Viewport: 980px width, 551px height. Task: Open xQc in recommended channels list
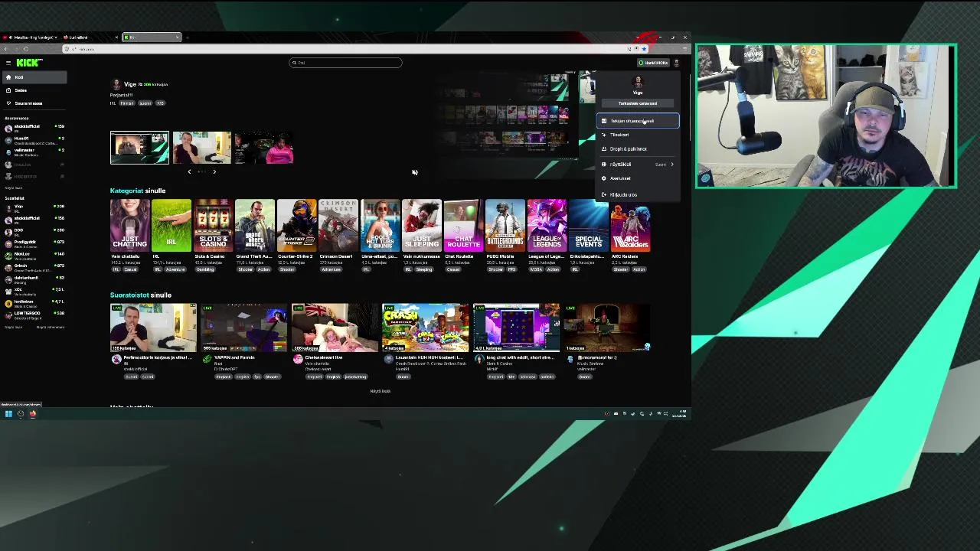[x=34, y=291]
